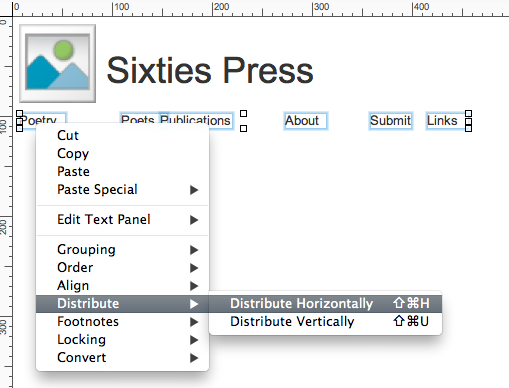509x388 pixels.
Task: Choose Distribute Horizontally
Action: coord(325,304)
